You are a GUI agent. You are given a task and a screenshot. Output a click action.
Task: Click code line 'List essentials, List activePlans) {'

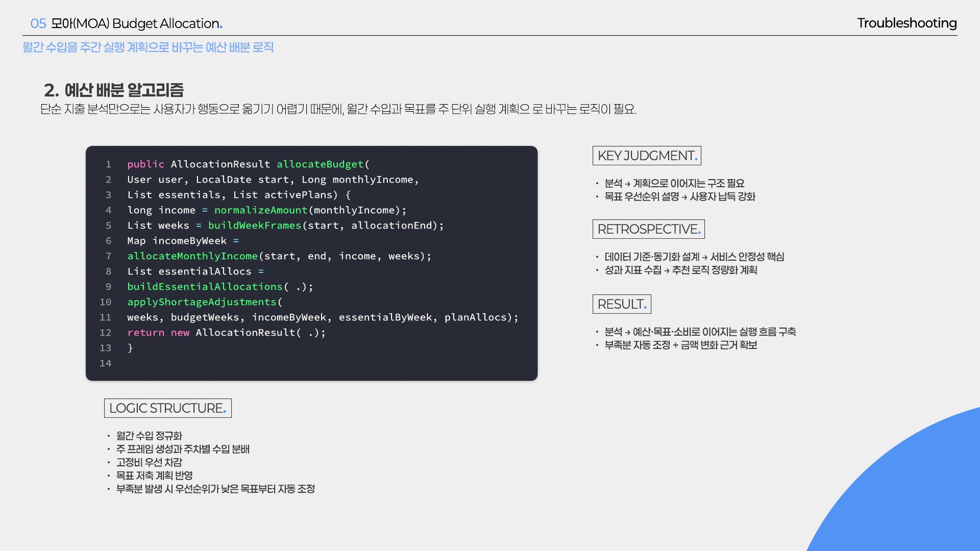point(239,195)
